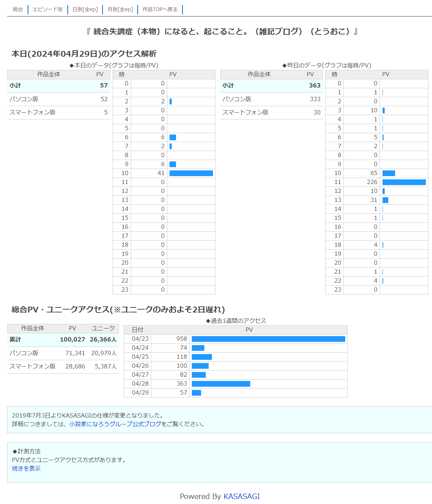432x504 pixels.
Task: Click the 04/28 PV bar
Action: [221, 384]
